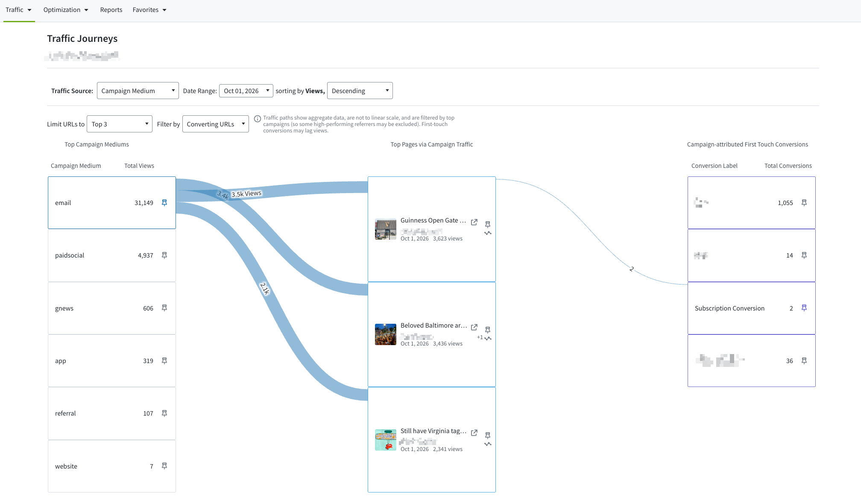Pin the Guinness Open Gate page card
The height and width of the screenshot is (504, 861).
coord(488,224)
